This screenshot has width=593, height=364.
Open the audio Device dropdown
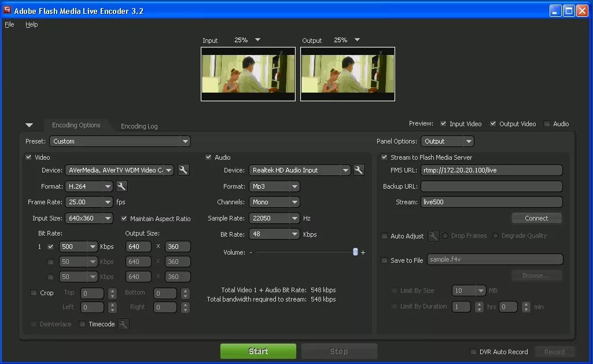(300, 170)
